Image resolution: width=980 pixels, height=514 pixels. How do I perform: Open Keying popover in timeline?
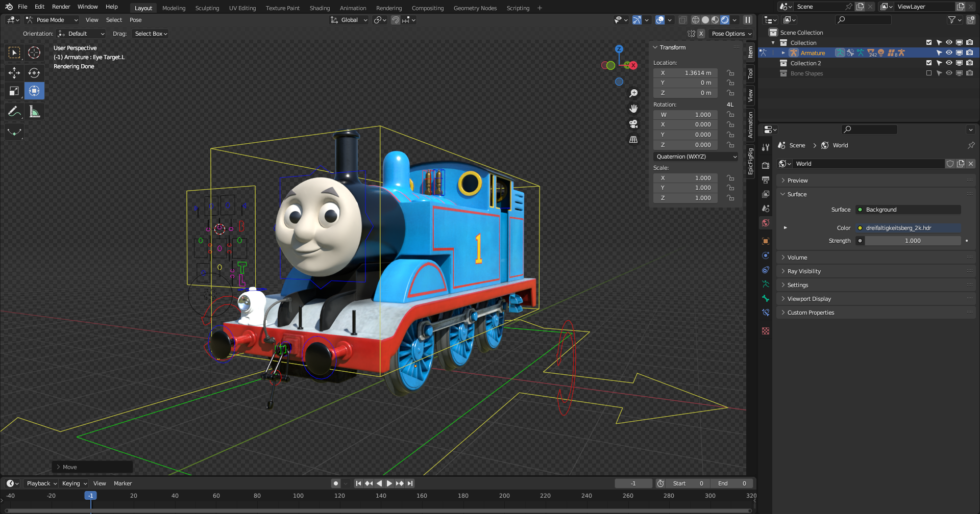point(75,483)
